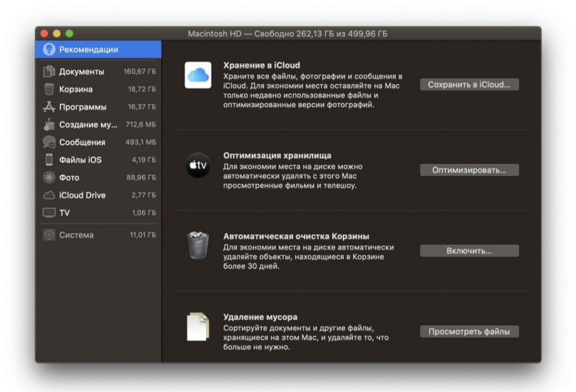Click the Оптимизировать... button
The height and width of the screenshot is (392, 576).
[x=469, y=170]
